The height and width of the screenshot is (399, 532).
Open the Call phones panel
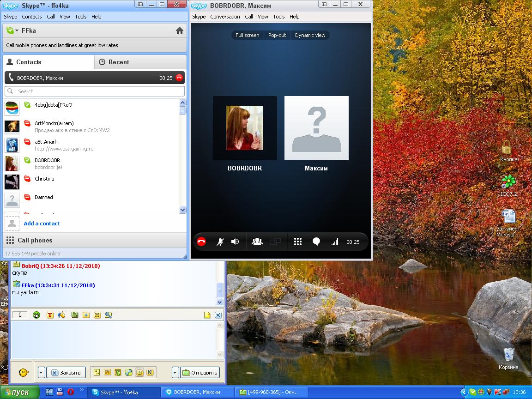pos(95,240)
